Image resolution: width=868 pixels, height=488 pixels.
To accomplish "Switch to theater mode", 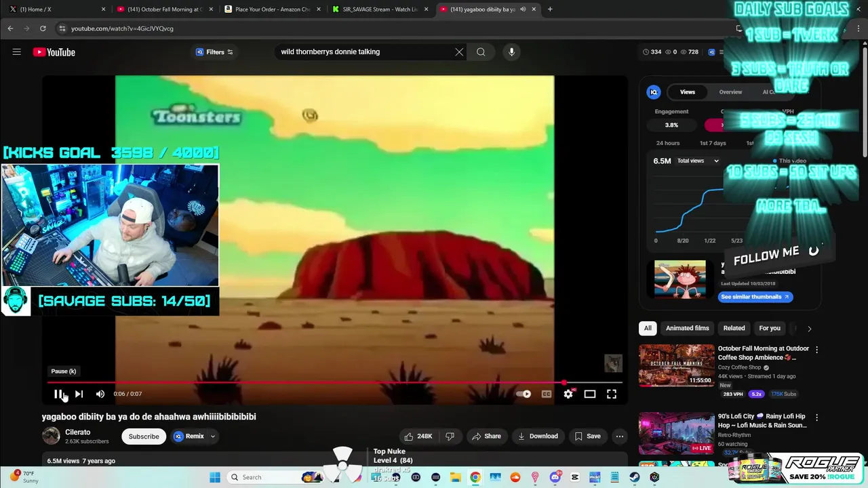I will (x=590, y=394).
